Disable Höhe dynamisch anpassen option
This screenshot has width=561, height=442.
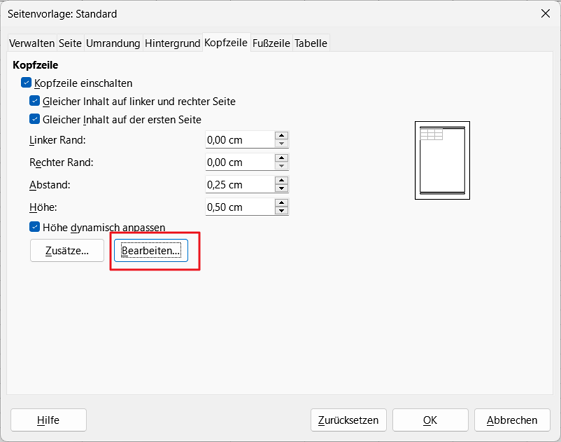pos(34,227)
